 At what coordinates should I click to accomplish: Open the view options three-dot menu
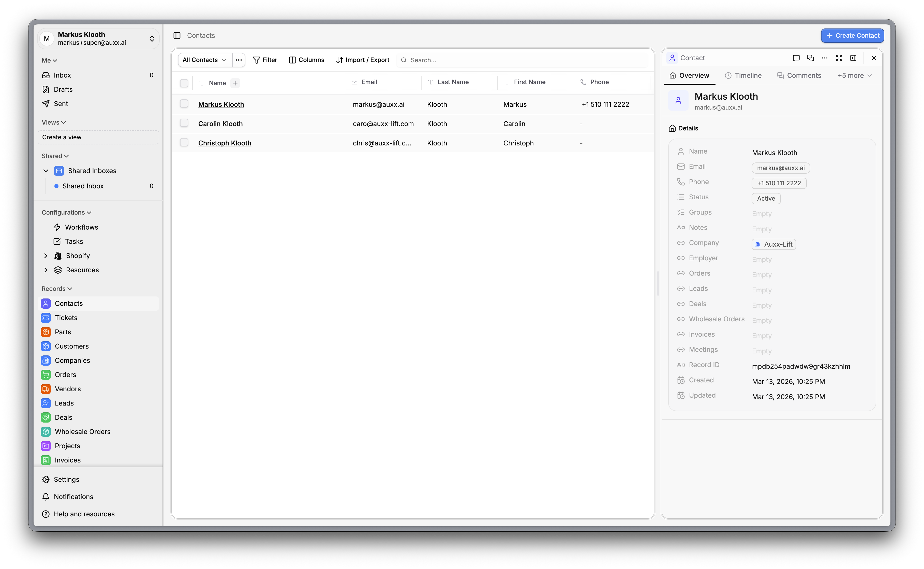239,60
